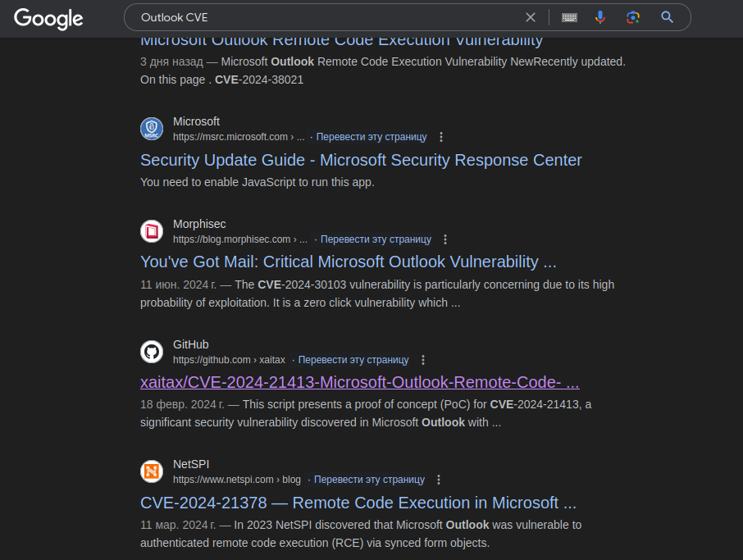Submit search using the magnifier icon
The image size is (743, 560).
click(668, 17)
